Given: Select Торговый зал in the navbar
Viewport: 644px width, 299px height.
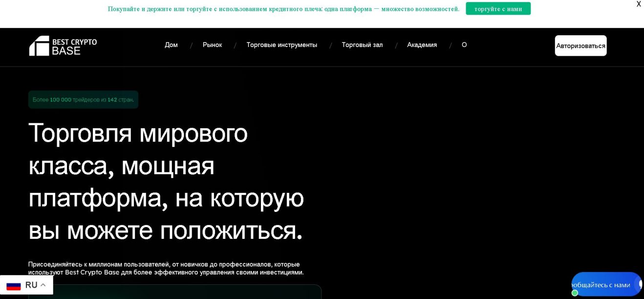Looking at the screenshot, I should 362,45.
